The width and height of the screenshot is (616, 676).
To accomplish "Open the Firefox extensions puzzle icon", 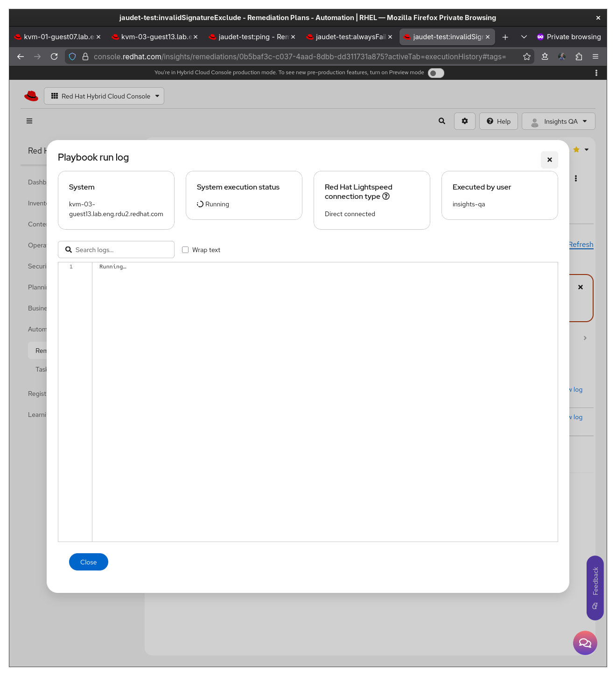I will tap(579, 56).
